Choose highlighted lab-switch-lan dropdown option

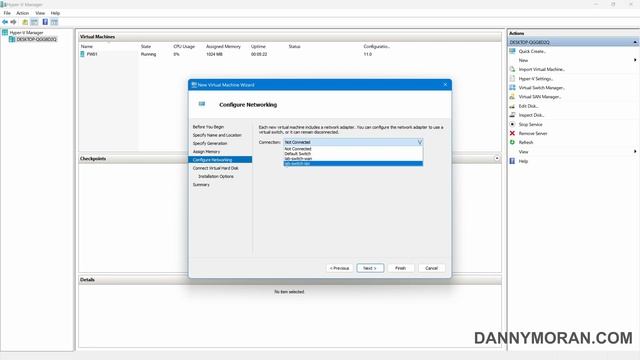353,164
